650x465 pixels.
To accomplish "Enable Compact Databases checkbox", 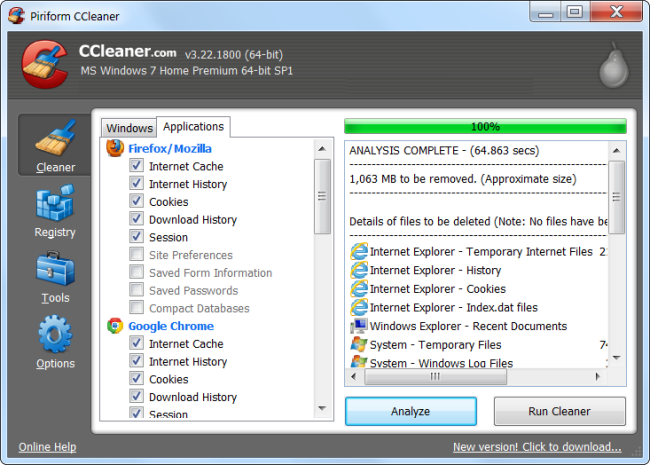I will click(136, 308).
